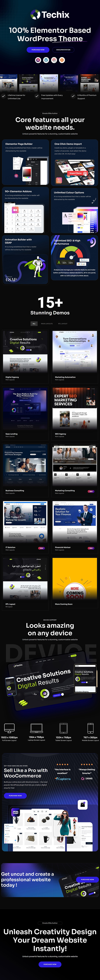Viewport: 100px width, 980px height.
Task: Open the Financial Advisor demo thumbnail
Action: [75, 522]
